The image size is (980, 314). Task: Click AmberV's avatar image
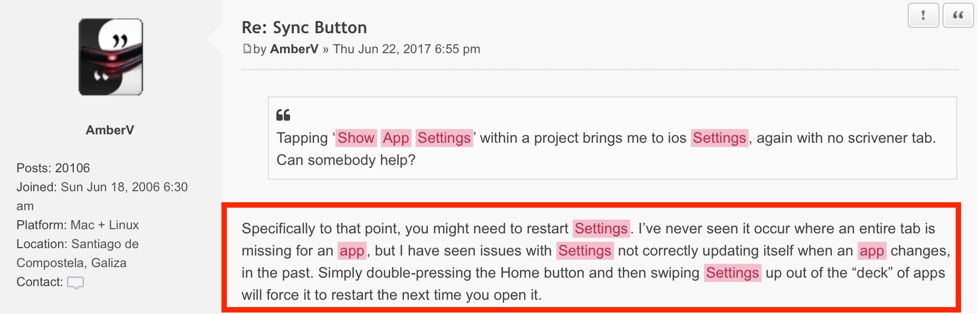110,55
